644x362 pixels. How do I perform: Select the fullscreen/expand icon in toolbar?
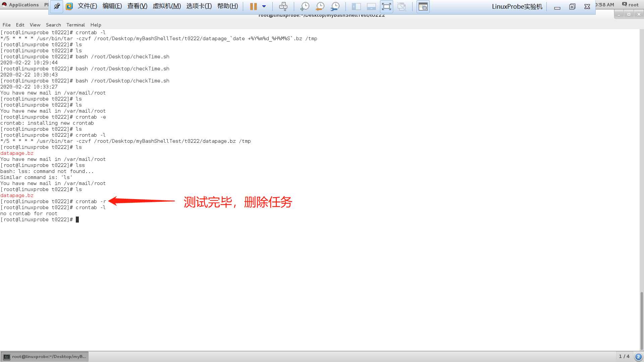[x=386, y=6]
